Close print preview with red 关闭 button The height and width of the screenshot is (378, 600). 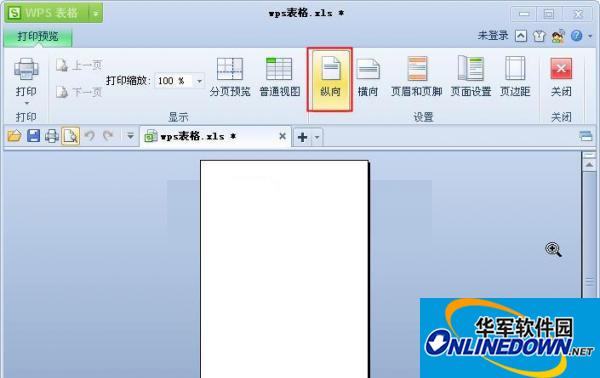[561, 77]
